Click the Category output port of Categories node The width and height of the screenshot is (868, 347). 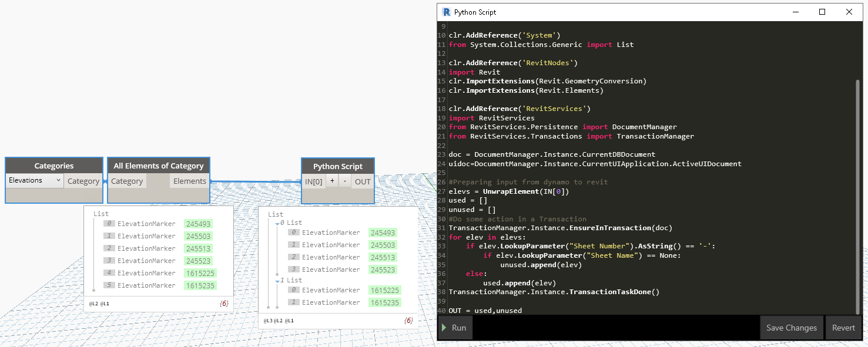pos(83,181)
